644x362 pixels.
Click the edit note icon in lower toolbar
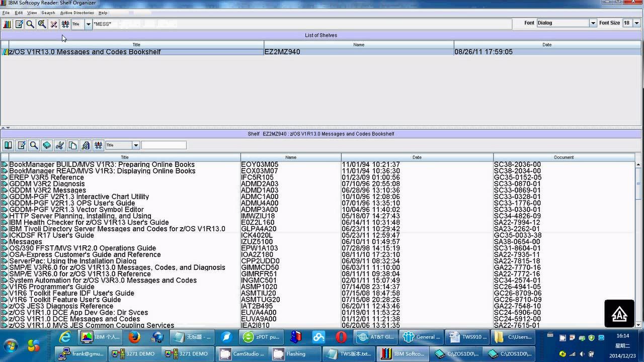[21, 145]
